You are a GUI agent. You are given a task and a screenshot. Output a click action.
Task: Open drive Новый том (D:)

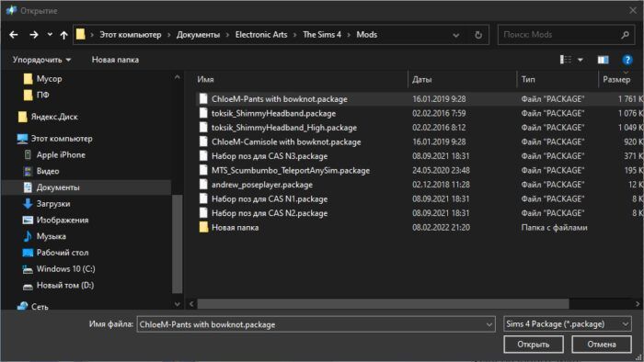(65, 286)
